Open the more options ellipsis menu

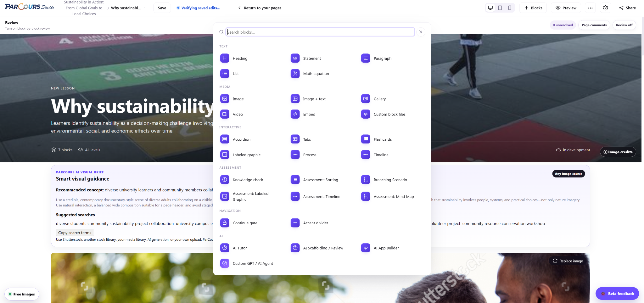[x=590, y=8]
